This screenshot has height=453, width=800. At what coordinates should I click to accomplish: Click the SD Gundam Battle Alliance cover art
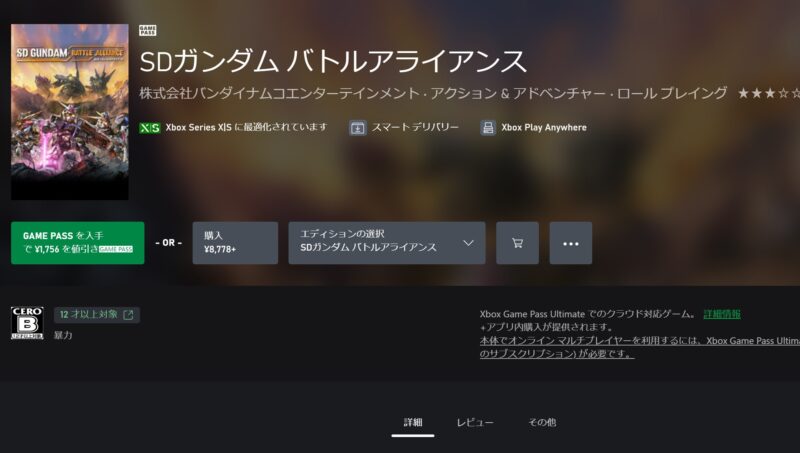pos(70,112)
